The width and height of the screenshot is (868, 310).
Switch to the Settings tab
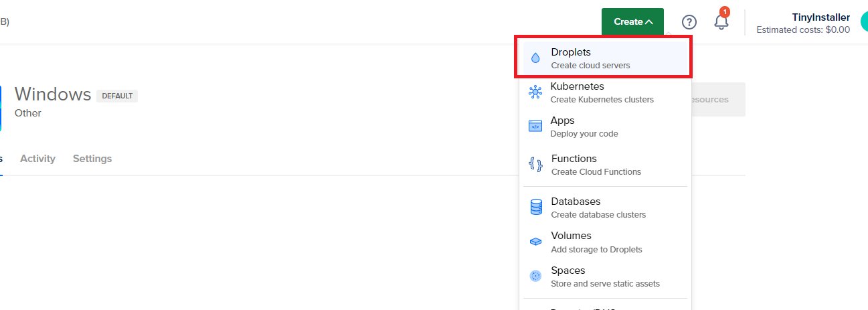click(92, 159)
